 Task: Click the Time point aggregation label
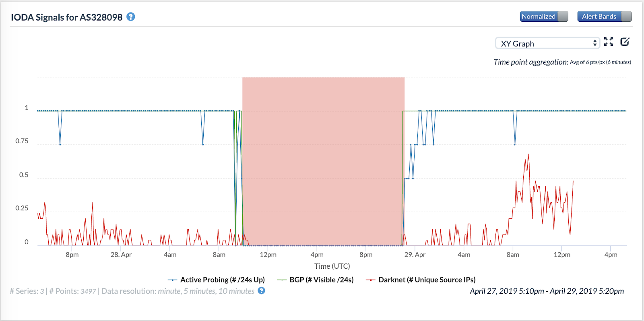tap(531, 62)
